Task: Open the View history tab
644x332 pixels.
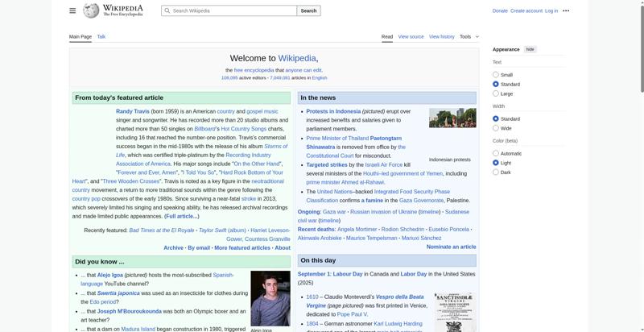Action: coord(441,36)
